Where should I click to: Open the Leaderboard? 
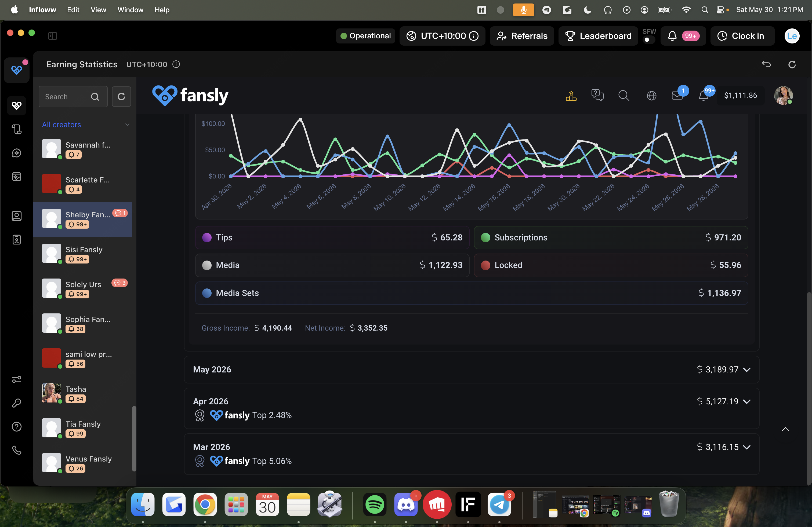(598, 36)
